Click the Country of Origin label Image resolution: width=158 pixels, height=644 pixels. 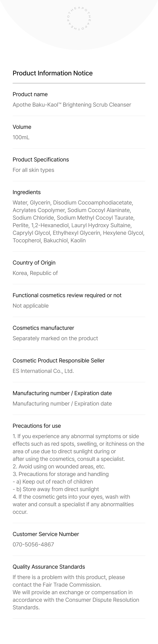(x=34, y=263)
